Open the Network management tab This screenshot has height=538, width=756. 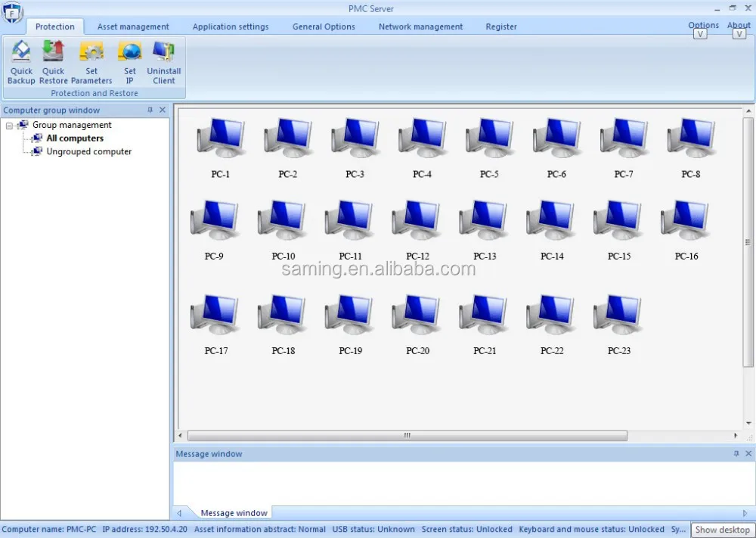click(x=420, y=26)
